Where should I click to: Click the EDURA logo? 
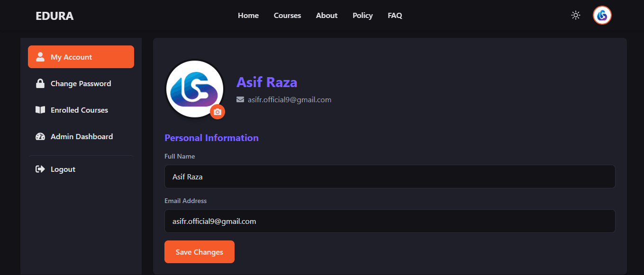[x=54, y=16]
